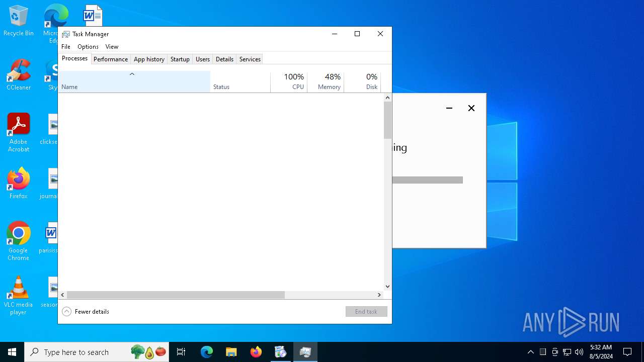The width and height of the screenshot is (644, 362).
Task: Click the horizontal scrollbar right arrow
Action: [379, 295]
